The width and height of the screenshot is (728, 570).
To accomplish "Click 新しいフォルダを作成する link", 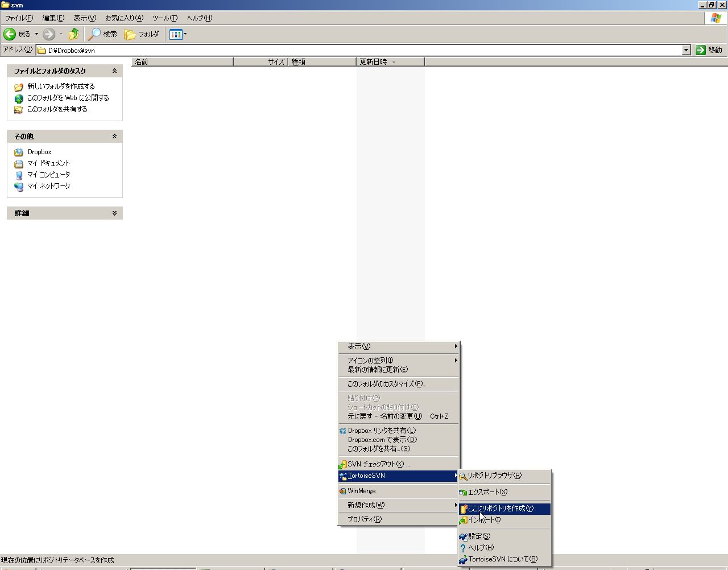I will click(61, 86).
